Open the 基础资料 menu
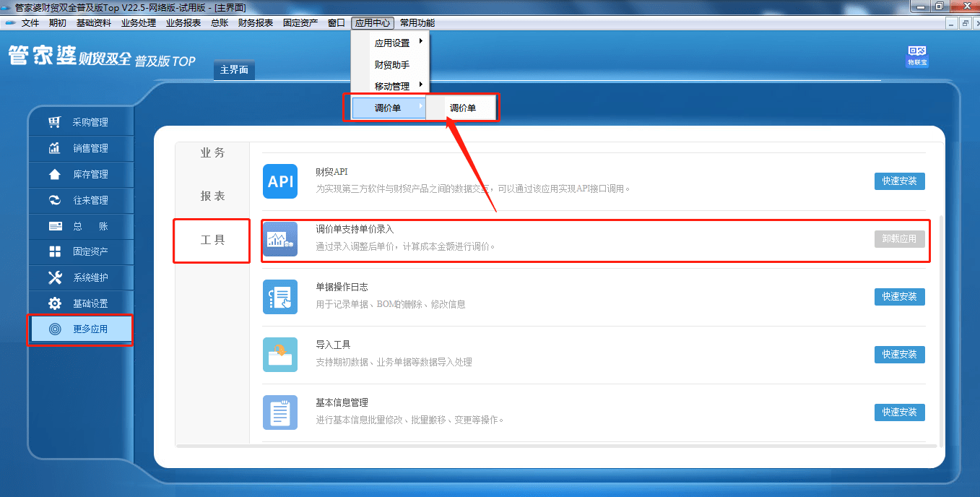 click(x=94, y=23)
